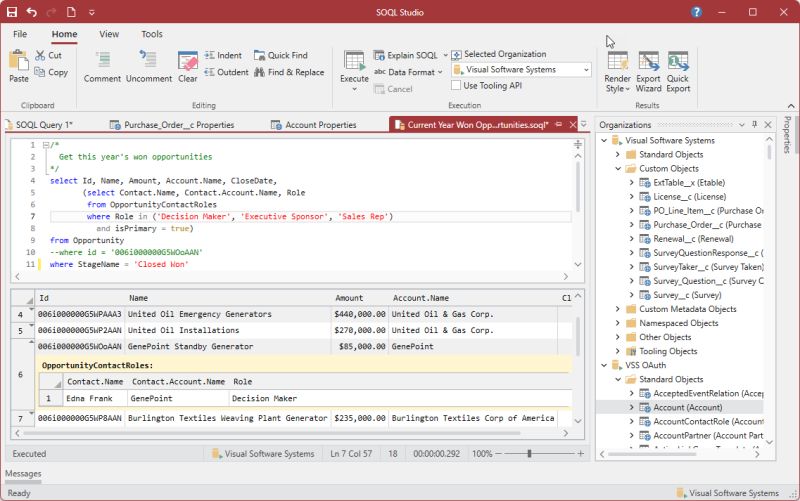
Task: Select Account (Account) tree item
Action: (687, 407)
